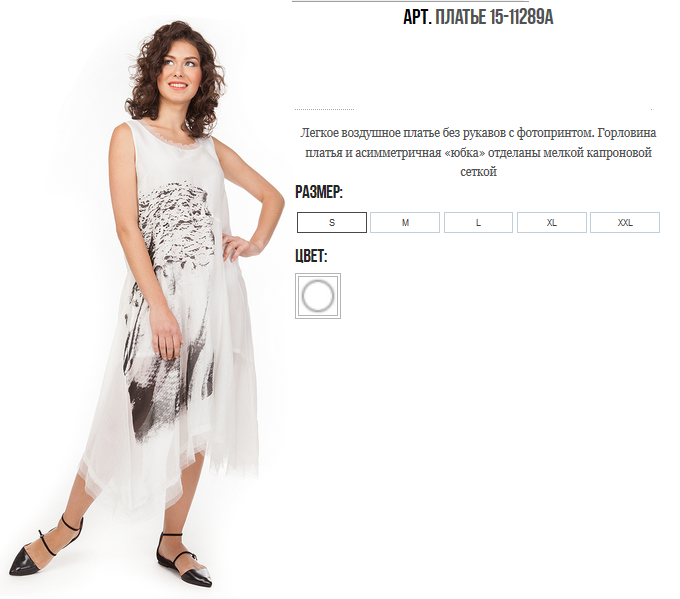Click the black photoprint on the dress

[173, 304]
